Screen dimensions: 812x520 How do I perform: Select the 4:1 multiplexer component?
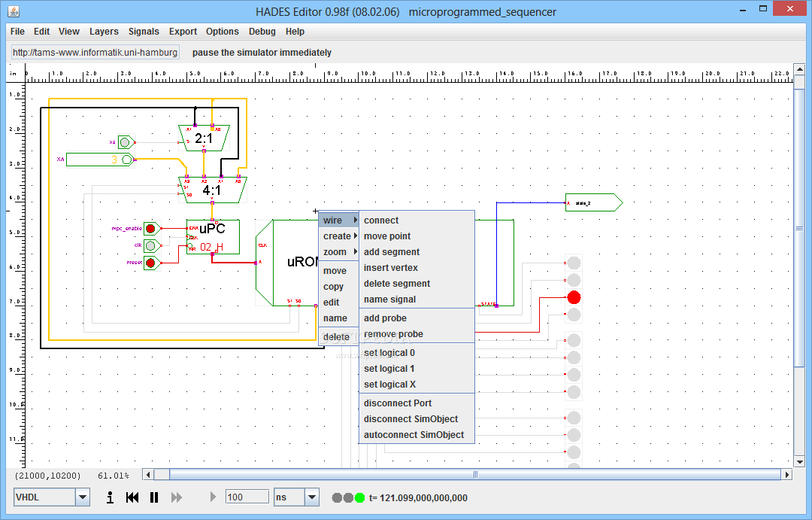(x=212, y=190)
